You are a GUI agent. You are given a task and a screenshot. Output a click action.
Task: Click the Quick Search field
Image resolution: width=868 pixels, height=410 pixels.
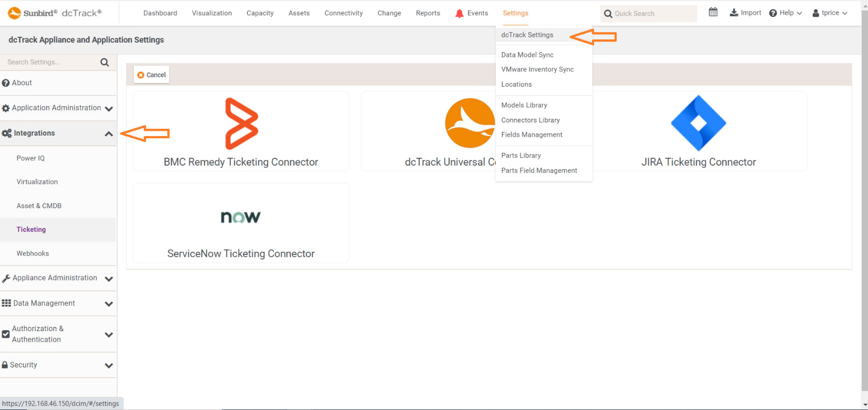(x=649, y=14)
